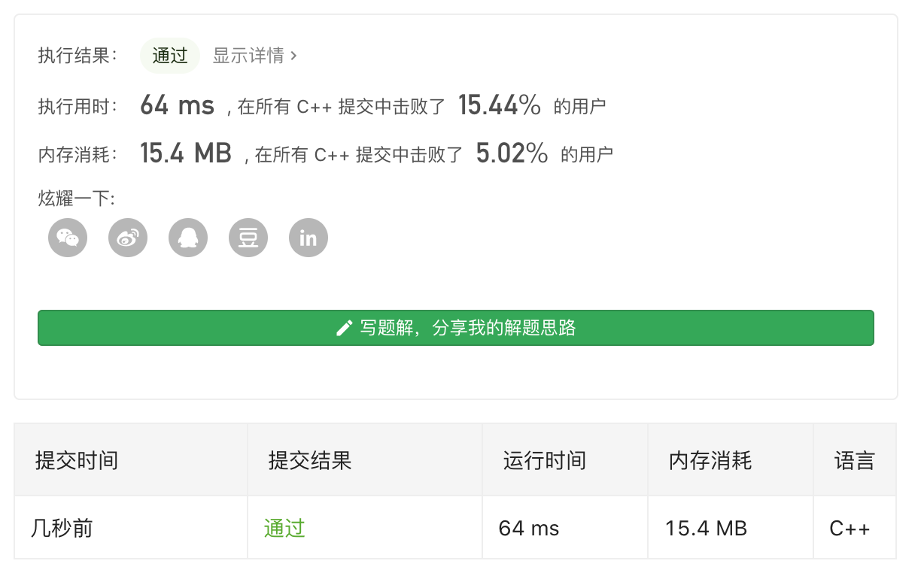Select the 几秒前 submission row cell

point(131,528)
